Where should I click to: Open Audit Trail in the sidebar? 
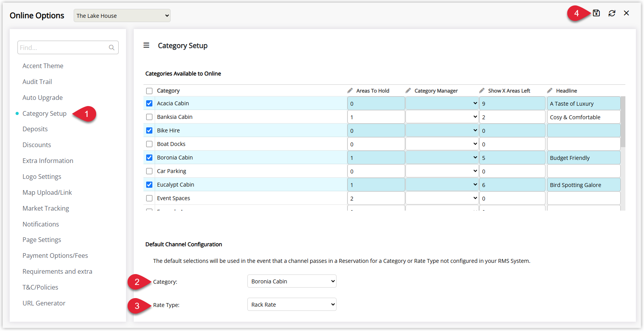(37, 82)
